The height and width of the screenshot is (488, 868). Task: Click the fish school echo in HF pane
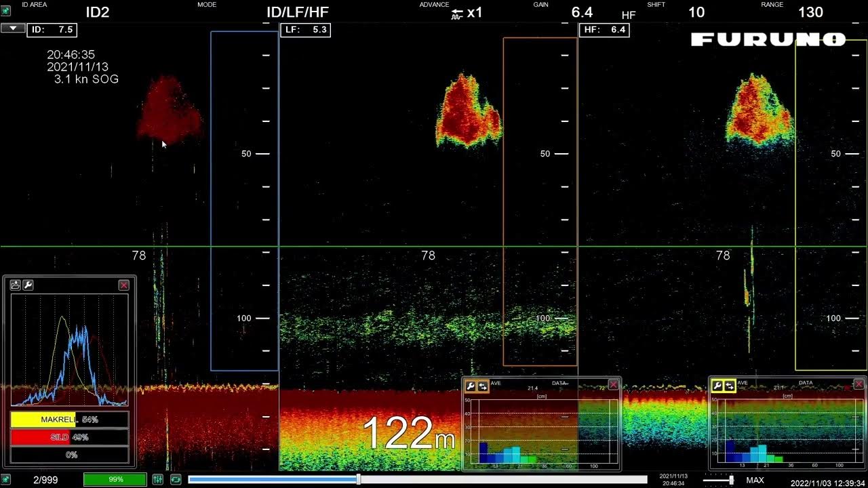[x=759, y=110]
